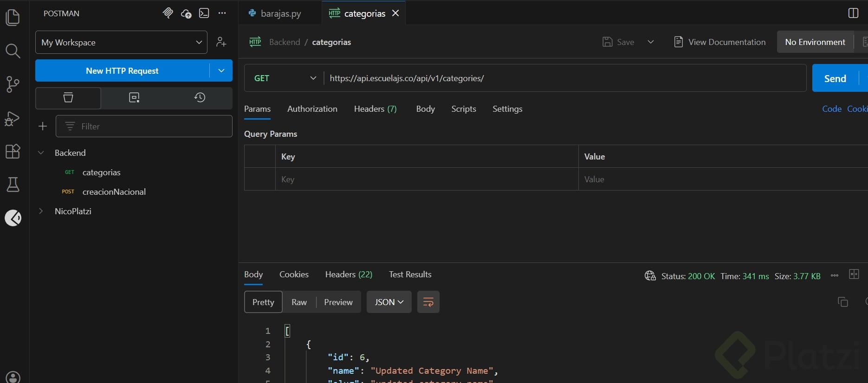868x383 pixels.
Task: Expand the NicoPlatzi collection
Action: click(73, 211)
